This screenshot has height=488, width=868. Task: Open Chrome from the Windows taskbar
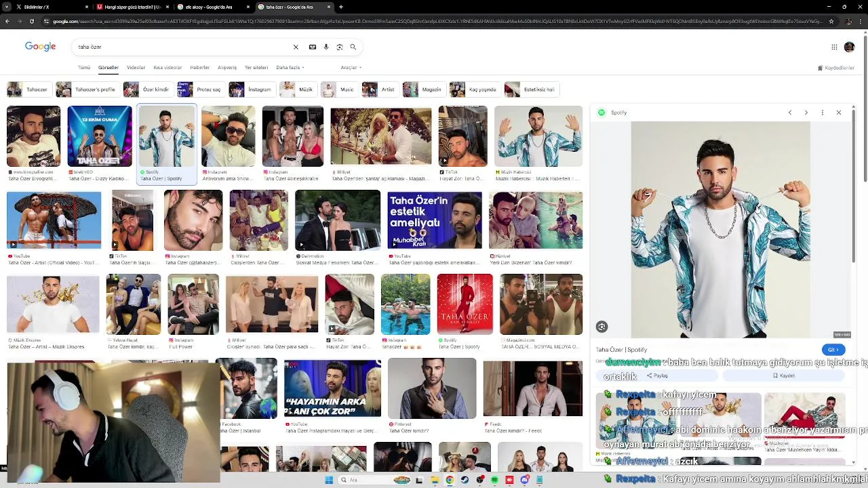click(450, 480)
